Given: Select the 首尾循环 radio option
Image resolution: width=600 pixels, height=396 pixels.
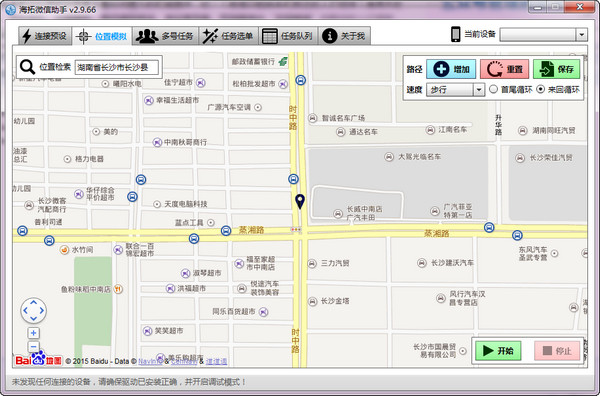Looking at the screenshot, I should 493,89.
